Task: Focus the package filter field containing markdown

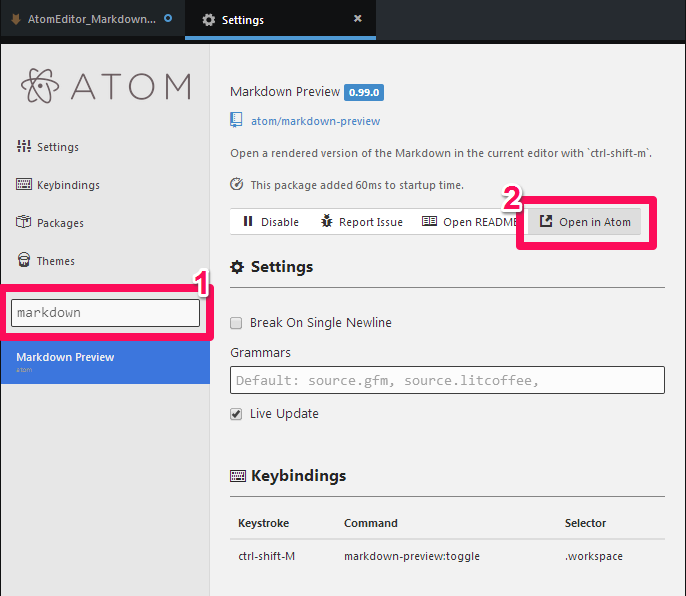Action: point(105,313)
